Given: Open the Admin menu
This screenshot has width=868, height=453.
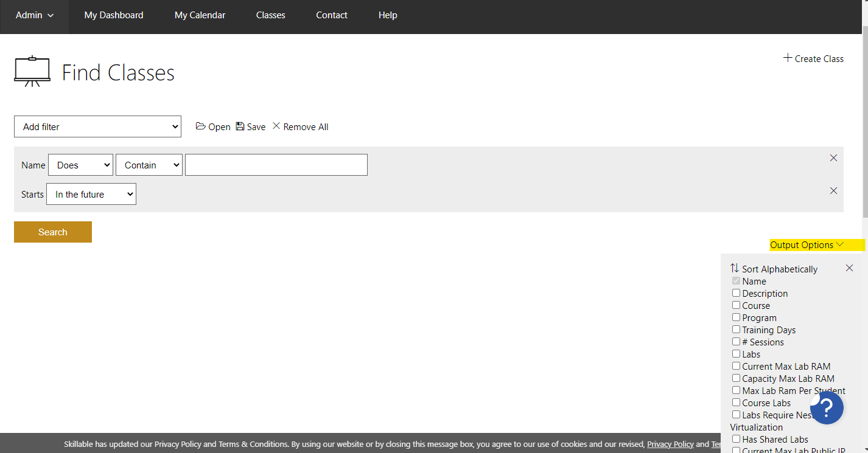Looking at the screenshot, I should [x=35, y=15].
